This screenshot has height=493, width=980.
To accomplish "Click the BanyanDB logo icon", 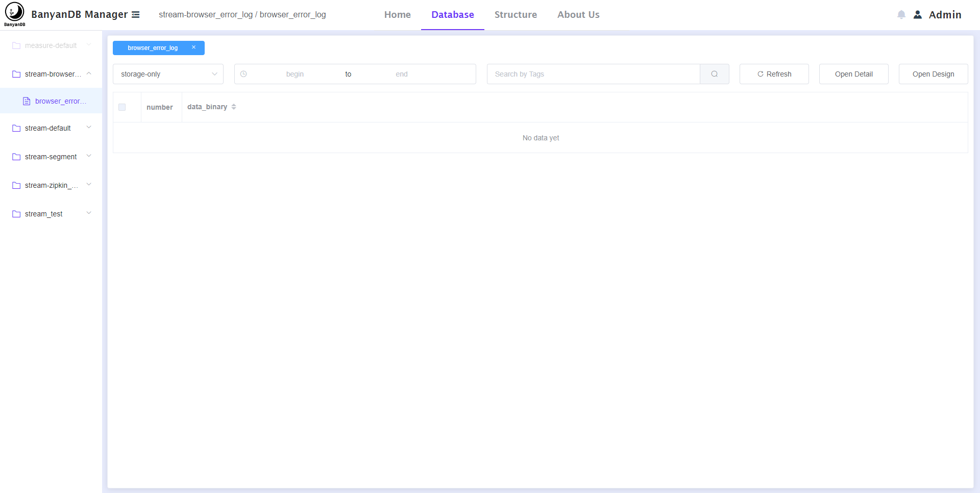I will 14,14.
